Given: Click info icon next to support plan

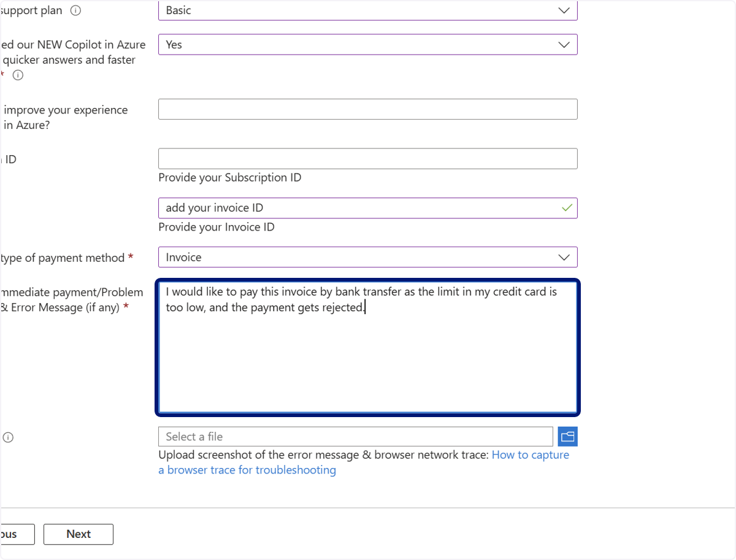Looking at the screenshot, I should pyautogui.click(x=75, y=10).
